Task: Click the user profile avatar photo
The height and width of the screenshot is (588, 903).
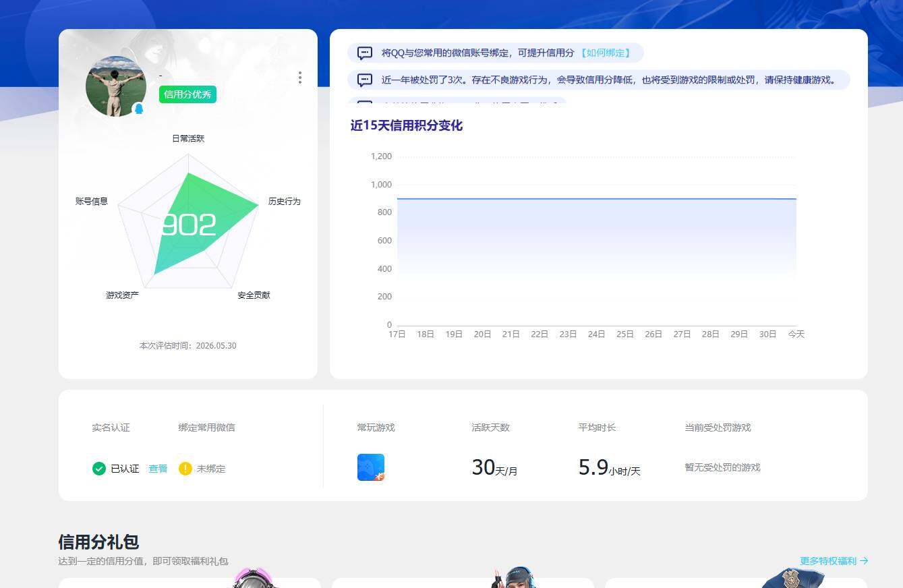Action: click(x=116, y=86)
